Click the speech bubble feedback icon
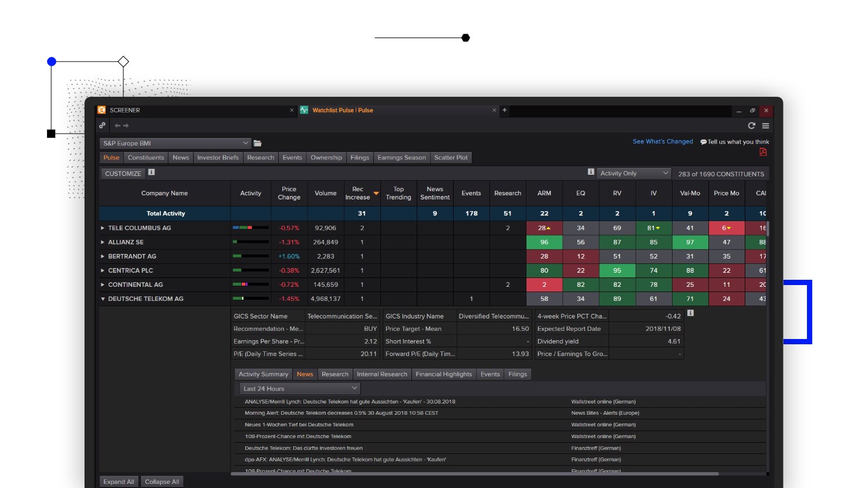 coord(703,142)
